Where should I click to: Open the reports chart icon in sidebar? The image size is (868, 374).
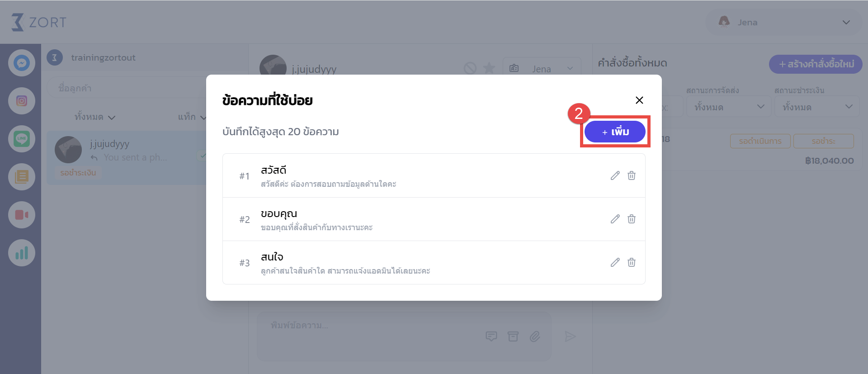click(x=22, y=253)
